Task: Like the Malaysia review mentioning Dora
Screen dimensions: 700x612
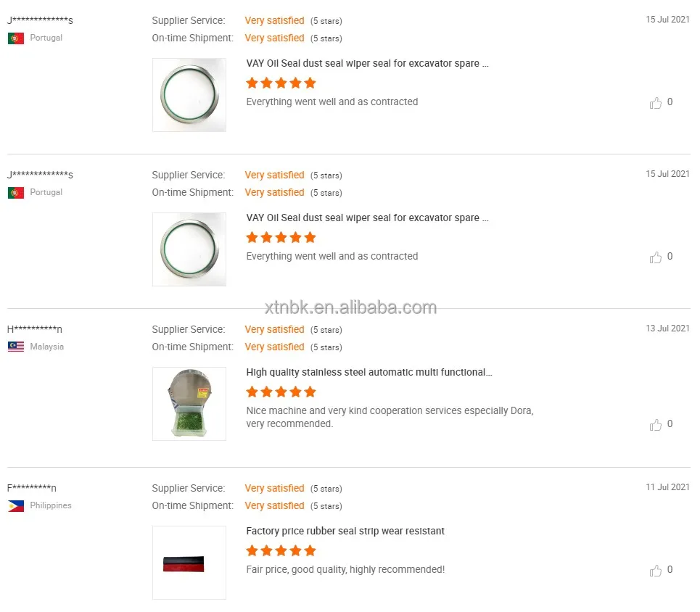Action: (656, 425)
